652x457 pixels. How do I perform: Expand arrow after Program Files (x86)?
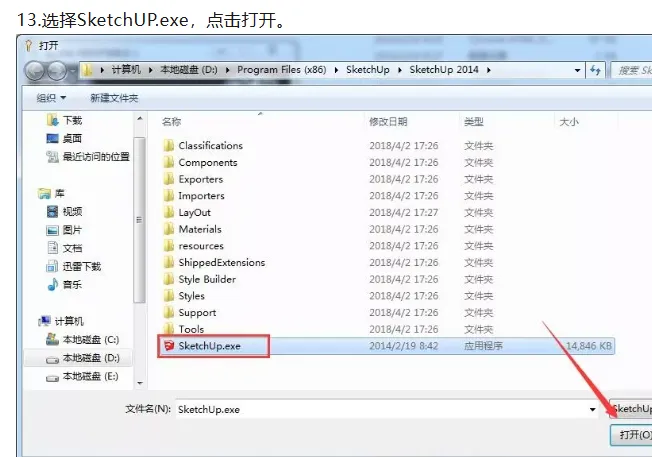click(x=336, y=70)
